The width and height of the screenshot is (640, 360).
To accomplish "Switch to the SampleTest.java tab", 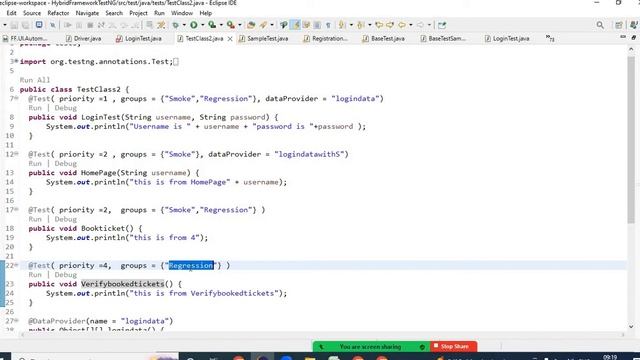I will pyautogui.click(x=263, y=38).
